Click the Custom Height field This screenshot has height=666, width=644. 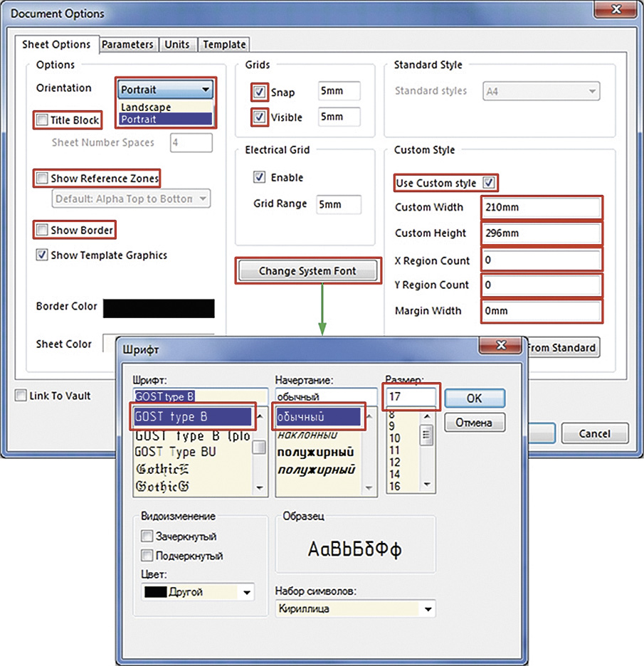pos(542,233)
